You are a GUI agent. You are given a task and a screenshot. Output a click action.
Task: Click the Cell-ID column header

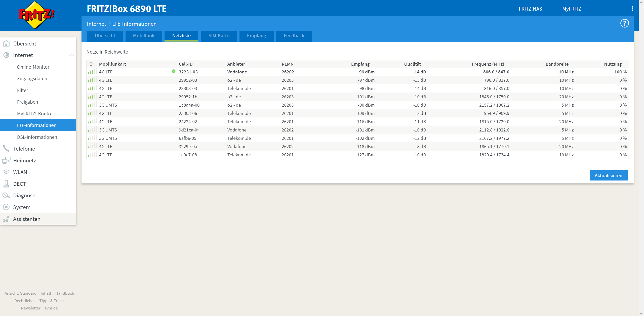pyautogui.click(x=185, y=64)
